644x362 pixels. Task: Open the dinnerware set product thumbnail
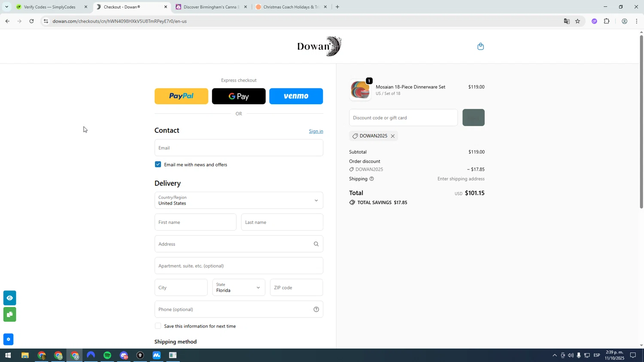click(x=360, y=90)
